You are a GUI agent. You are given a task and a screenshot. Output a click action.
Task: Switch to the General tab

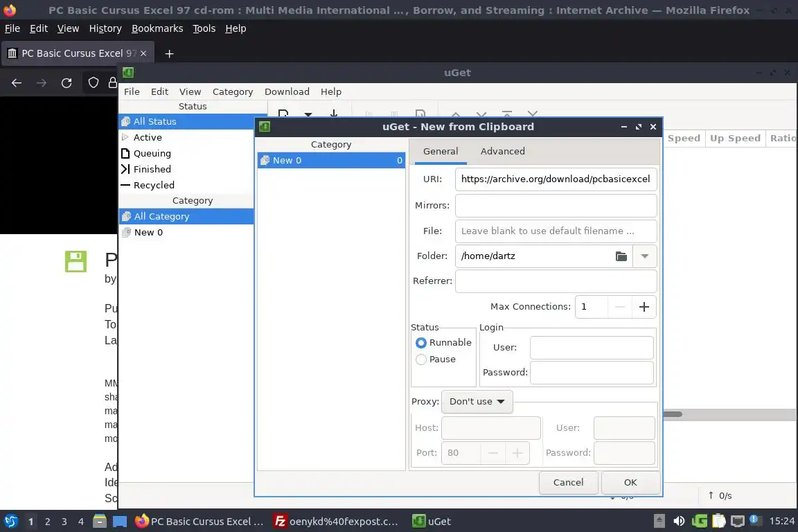tap(441, 151)
